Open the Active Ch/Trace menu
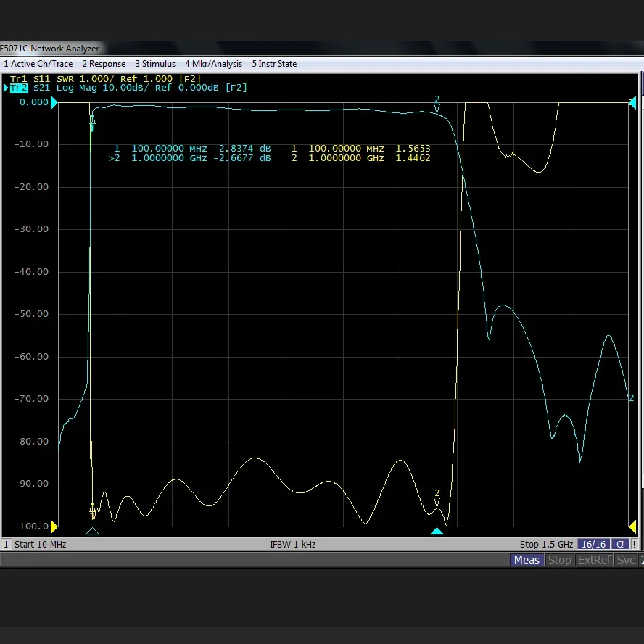 (x=38, y=64)
